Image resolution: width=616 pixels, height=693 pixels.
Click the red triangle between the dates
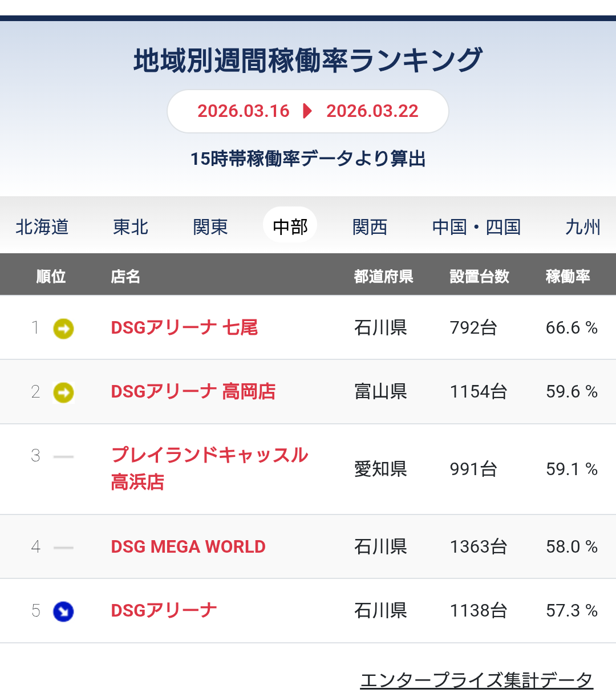(307, 111)
